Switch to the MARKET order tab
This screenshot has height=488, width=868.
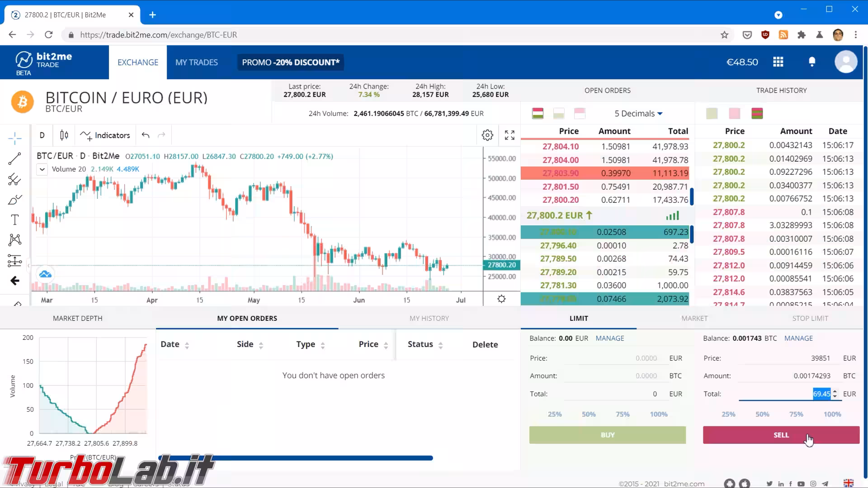(x=694, y=318)
